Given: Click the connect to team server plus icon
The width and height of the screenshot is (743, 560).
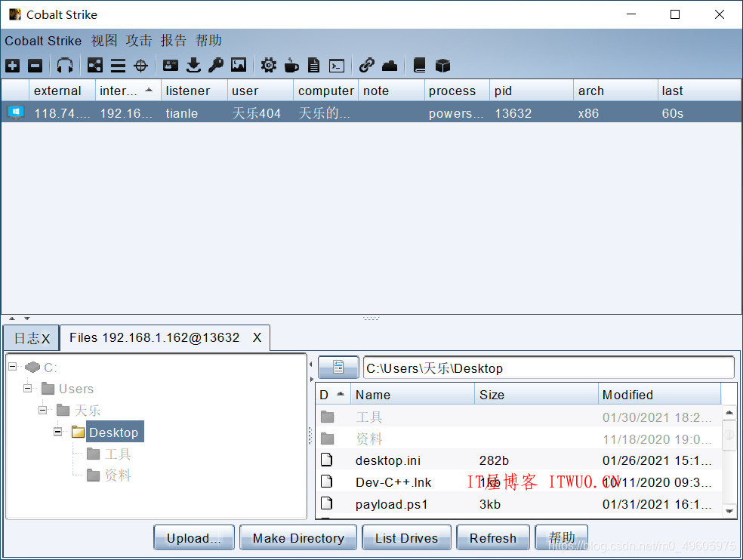Looking at the screenshot, I should pos(13,66).
